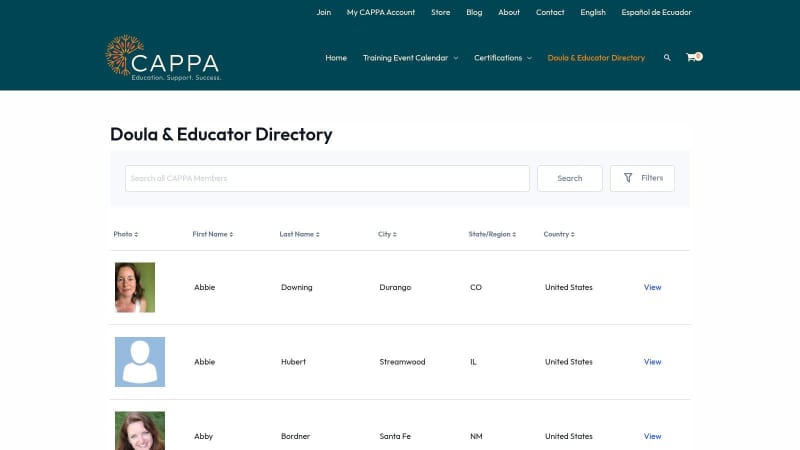Open Abby Bordner's profile photo
The width and height of the screenshot is (800, 450).
point(140,431)
